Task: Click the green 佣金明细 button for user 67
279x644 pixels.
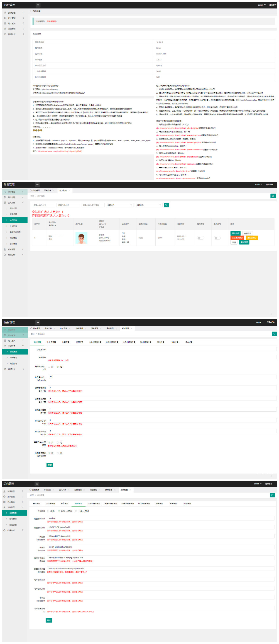Action: [235, 233]
